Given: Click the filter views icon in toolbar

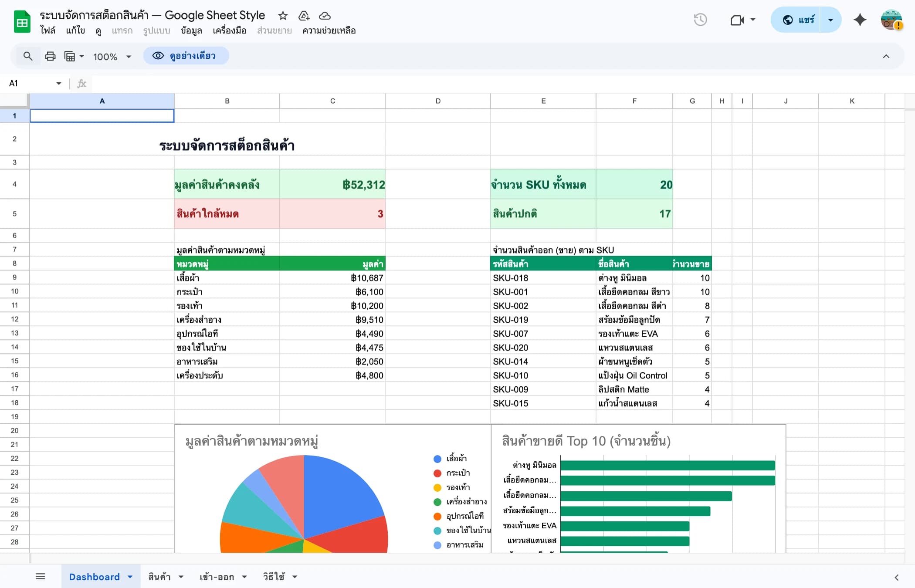Looking at the screenshot, I should pos(71,56).
